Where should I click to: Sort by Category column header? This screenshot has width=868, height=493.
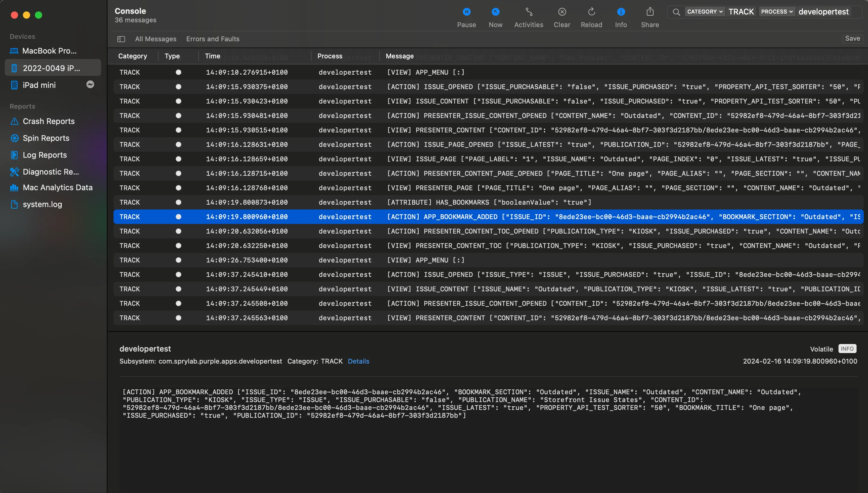(x=132, y=56)
